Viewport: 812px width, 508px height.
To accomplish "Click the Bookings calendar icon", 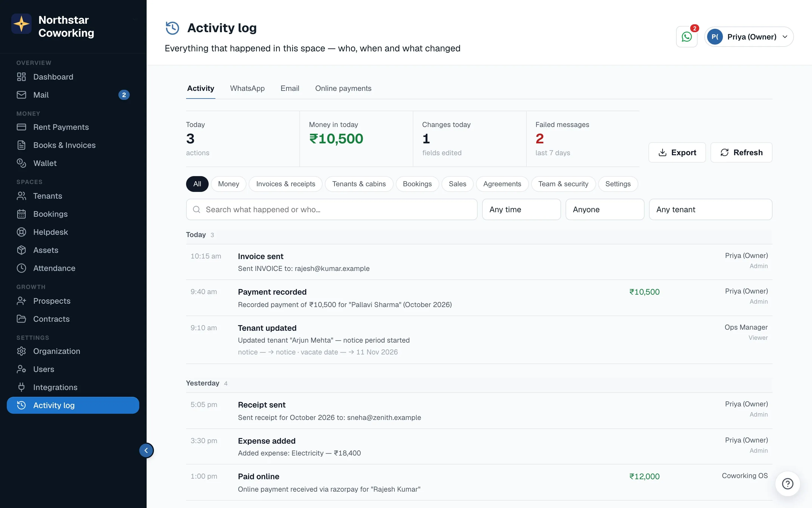I will [21, 214].
